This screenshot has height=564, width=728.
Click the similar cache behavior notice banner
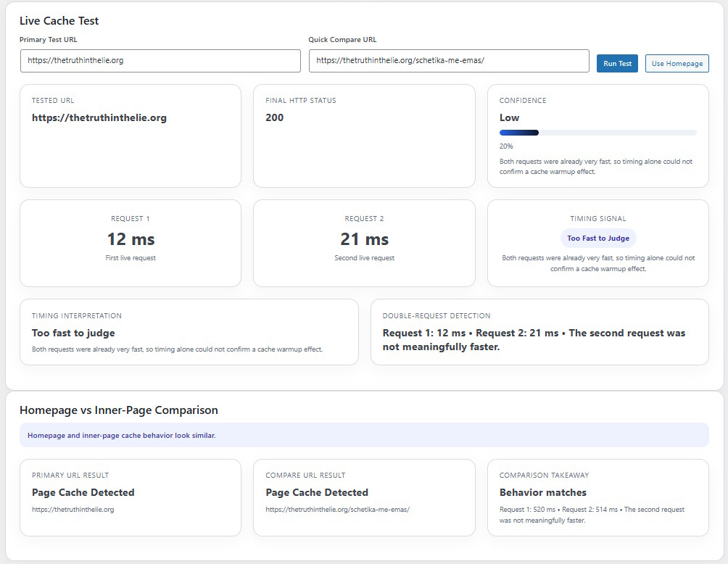pos(364,436)
